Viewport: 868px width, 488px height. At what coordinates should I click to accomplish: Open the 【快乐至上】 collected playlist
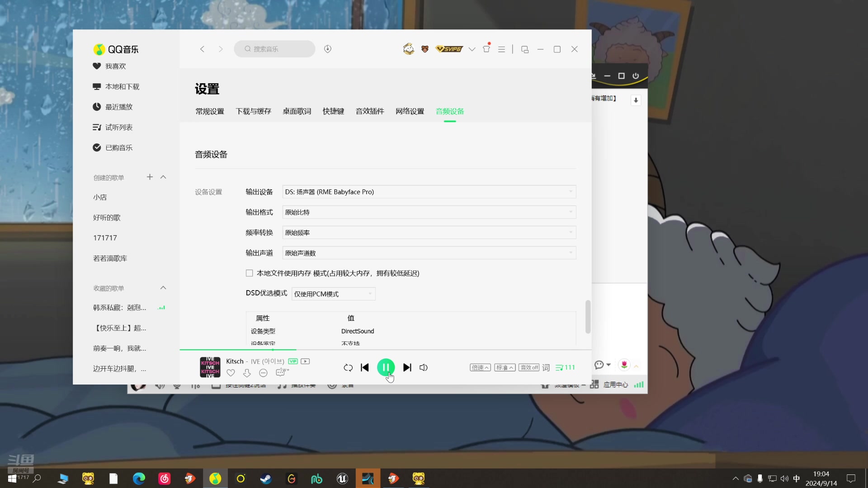click(x=119, y=328)
